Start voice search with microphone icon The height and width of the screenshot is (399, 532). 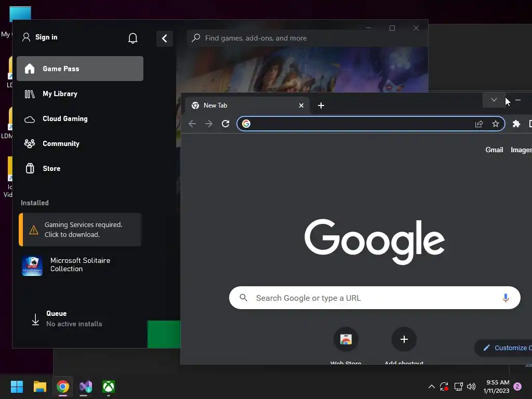pyautogui.click(x=506, y=298)
